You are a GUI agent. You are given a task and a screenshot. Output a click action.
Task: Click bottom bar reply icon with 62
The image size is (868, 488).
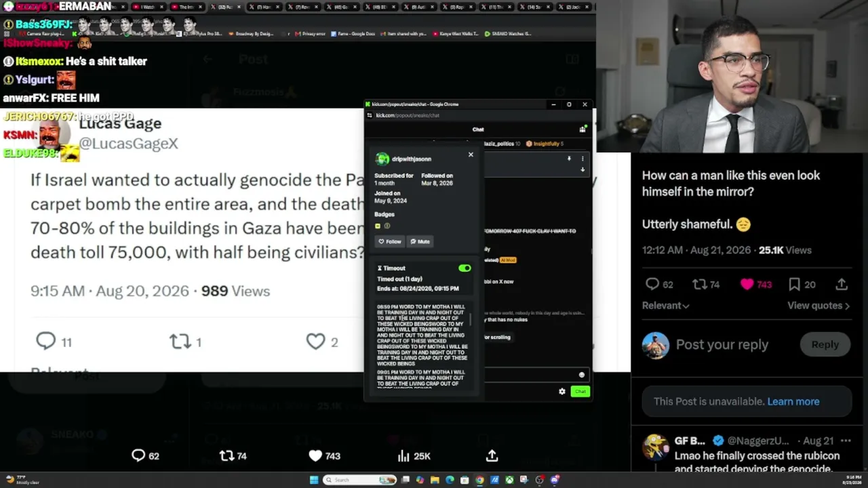tap(138, 455)
